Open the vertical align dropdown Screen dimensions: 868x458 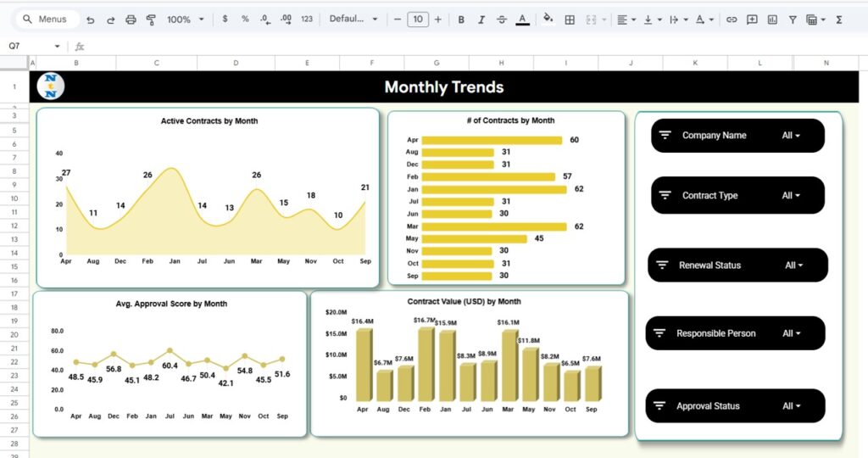click(652, 20)
